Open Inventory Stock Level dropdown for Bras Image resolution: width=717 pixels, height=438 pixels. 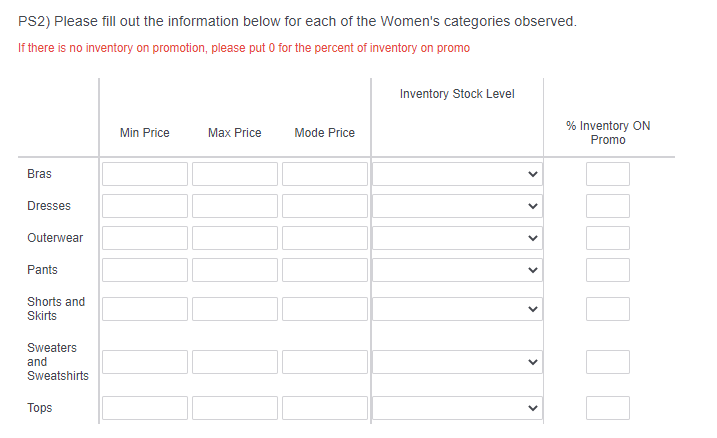(x=457, y=174)
